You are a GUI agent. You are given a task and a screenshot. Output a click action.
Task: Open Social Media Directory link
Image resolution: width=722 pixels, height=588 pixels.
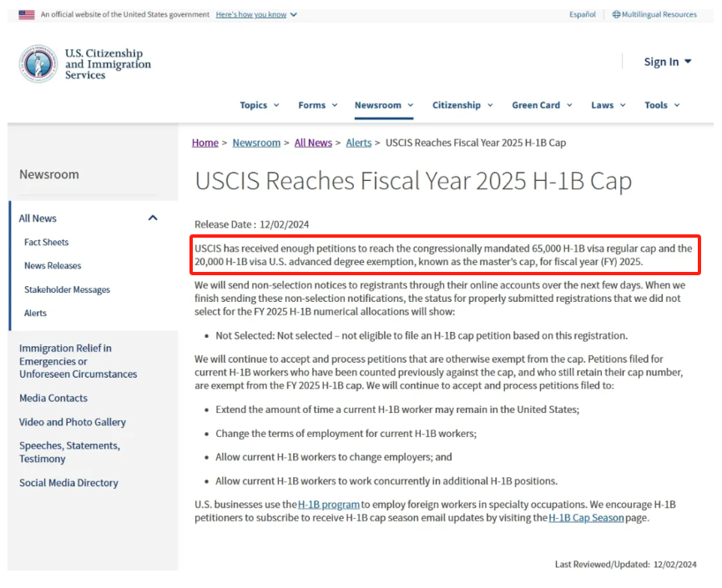[x=68, y=483]
